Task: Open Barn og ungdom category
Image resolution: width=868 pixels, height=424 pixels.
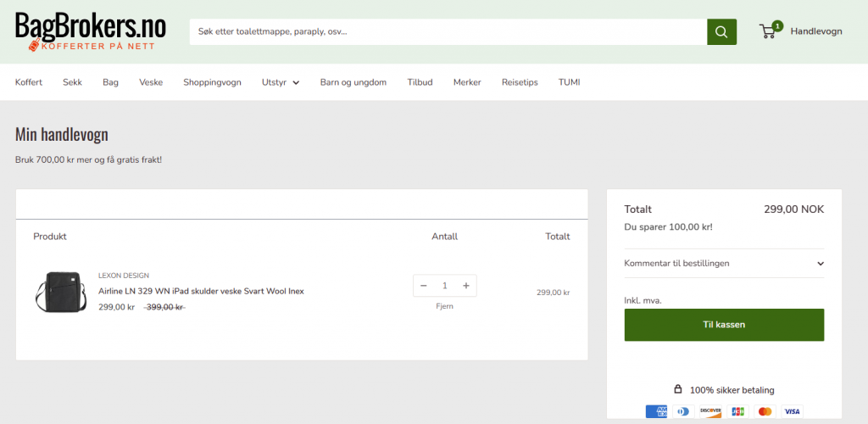Action: [x=353, y=82]
